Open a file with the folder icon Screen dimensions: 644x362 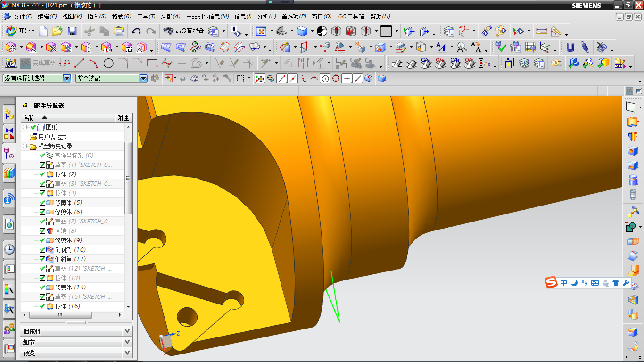click(58, 32)
